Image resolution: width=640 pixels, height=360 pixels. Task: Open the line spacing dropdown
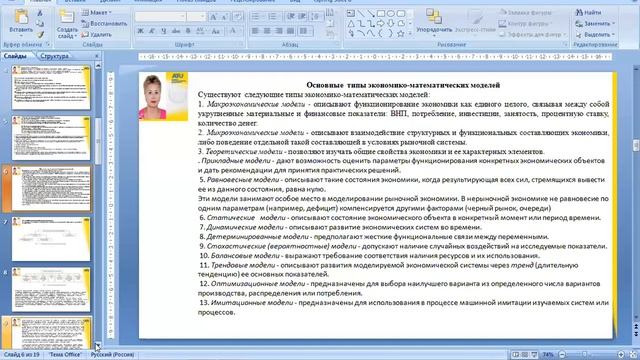tap(316, 17)
